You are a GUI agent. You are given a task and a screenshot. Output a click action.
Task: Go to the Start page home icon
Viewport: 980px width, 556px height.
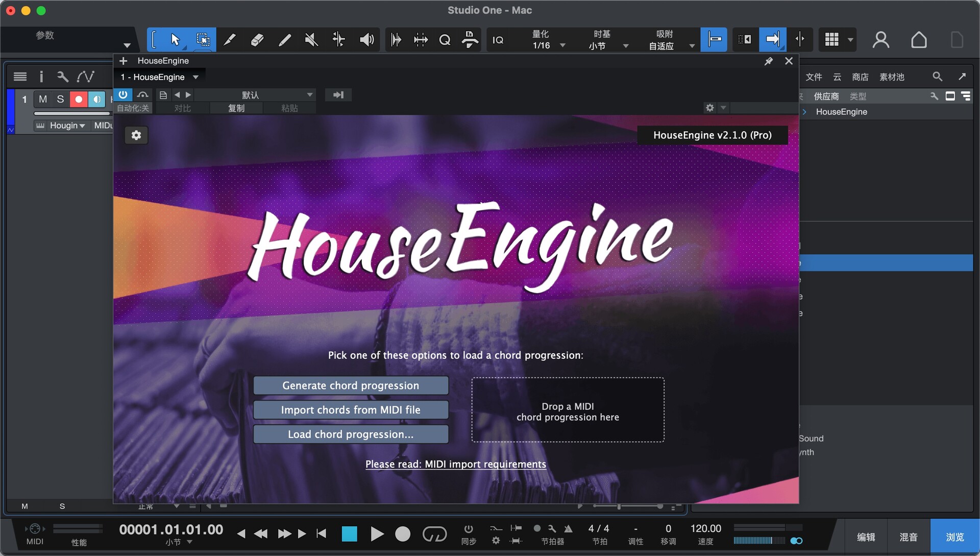919,40
